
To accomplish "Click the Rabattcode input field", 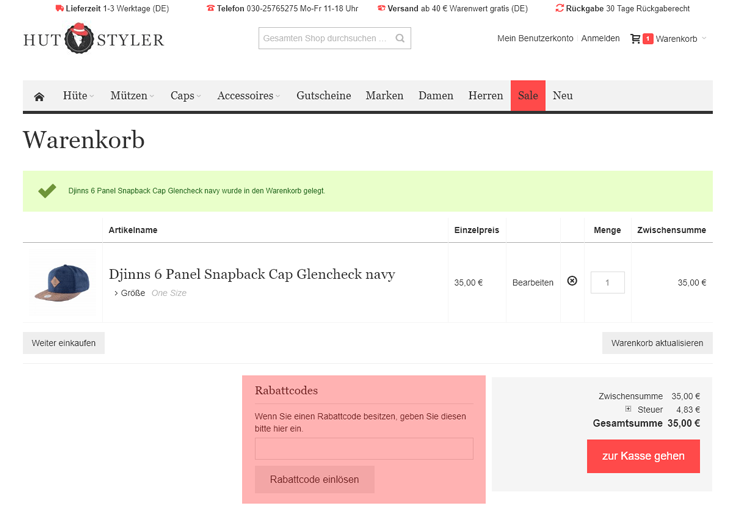I will tap(364, 448).
